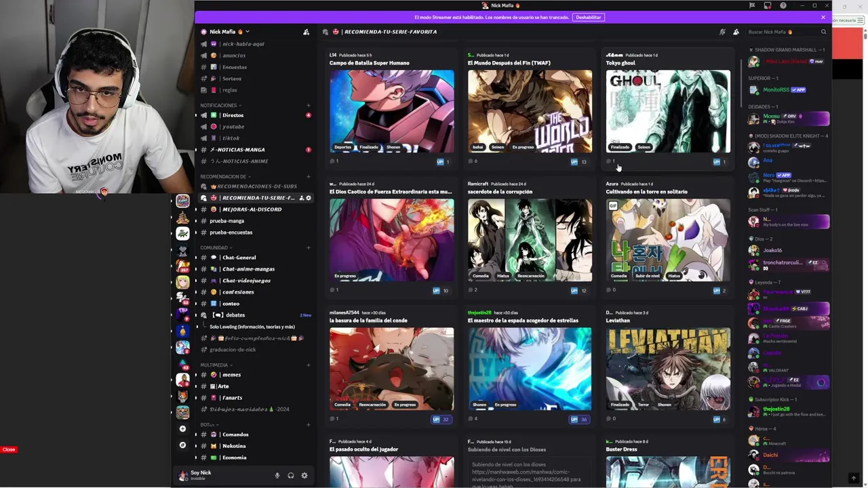This screenshot has height=488, width=868.
Task: Click the invite members icon beside Nick Mafia
Action: [x=307, y=32]
